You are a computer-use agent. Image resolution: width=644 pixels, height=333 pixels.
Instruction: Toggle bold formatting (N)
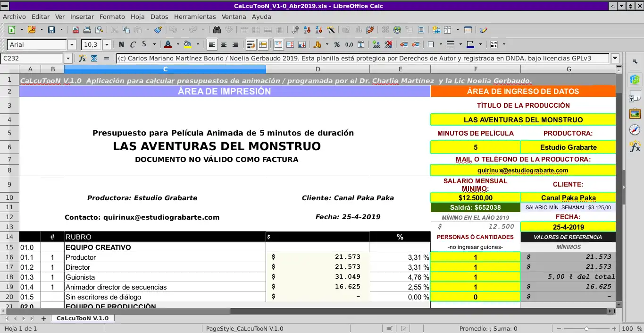pos(121,44)
